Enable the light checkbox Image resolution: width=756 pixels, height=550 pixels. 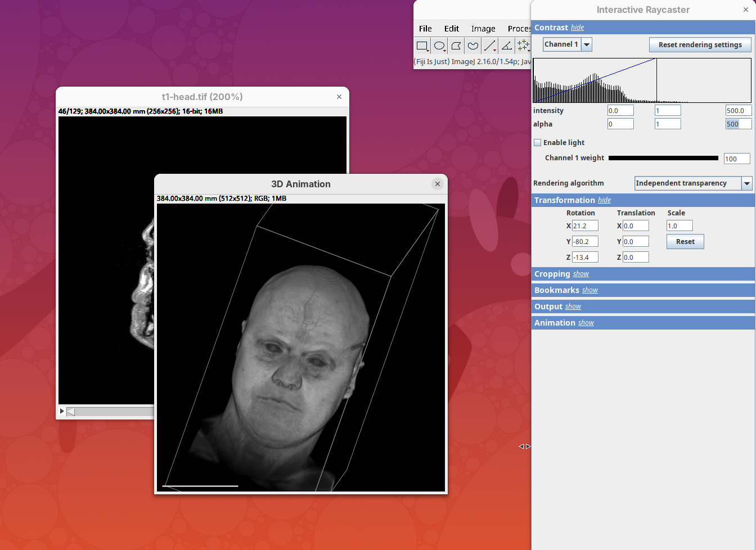pos(538,143)
